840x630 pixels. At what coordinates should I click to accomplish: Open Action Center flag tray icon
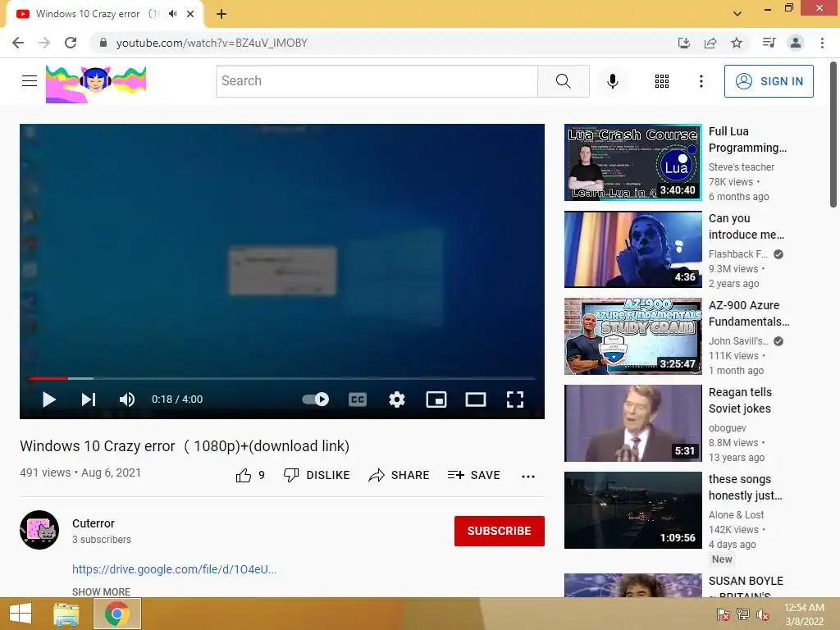click(723, 614)
